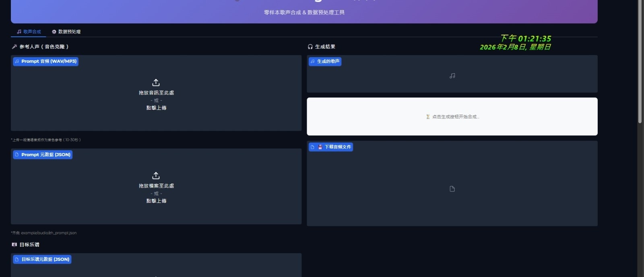
Task: Click 拖放音訊至此處 drop zone text
Action: pos(156,93)
